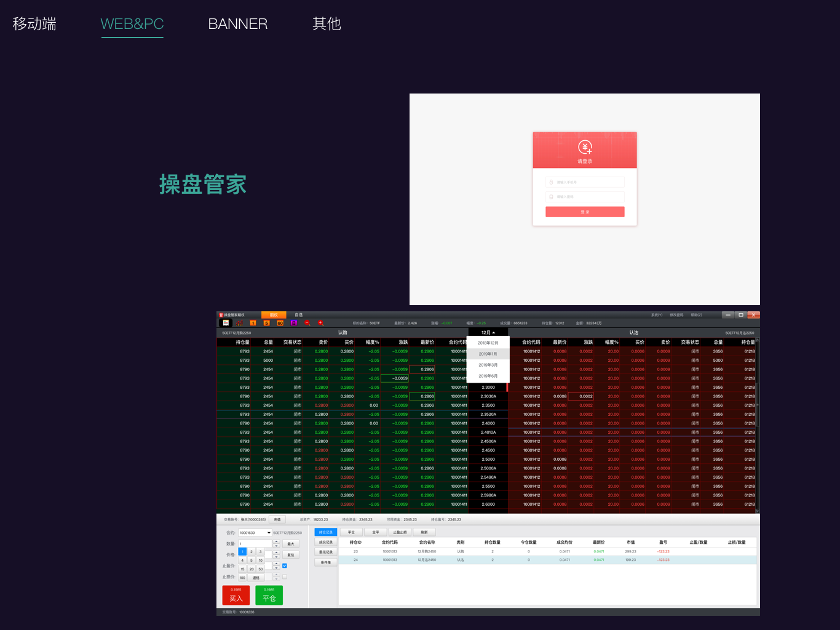Click the green 平仓 close-position button
The image size is (840, 630).
[x=269, y=596]
